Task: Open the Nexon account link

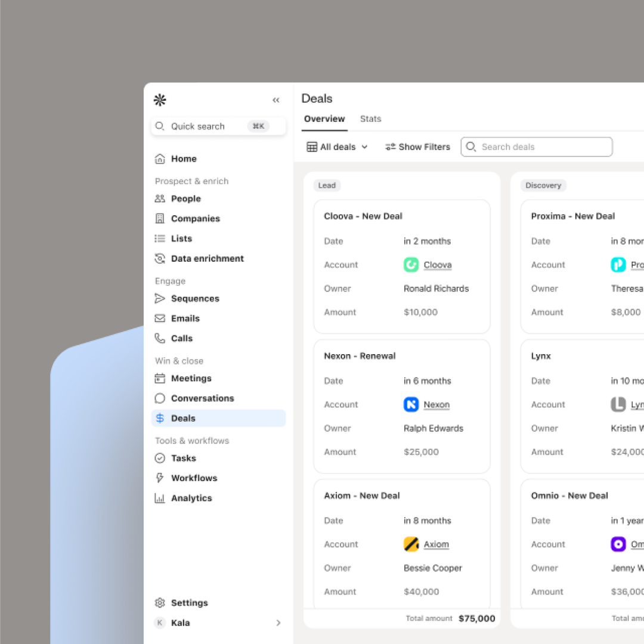Action: [x=436, y=404]
